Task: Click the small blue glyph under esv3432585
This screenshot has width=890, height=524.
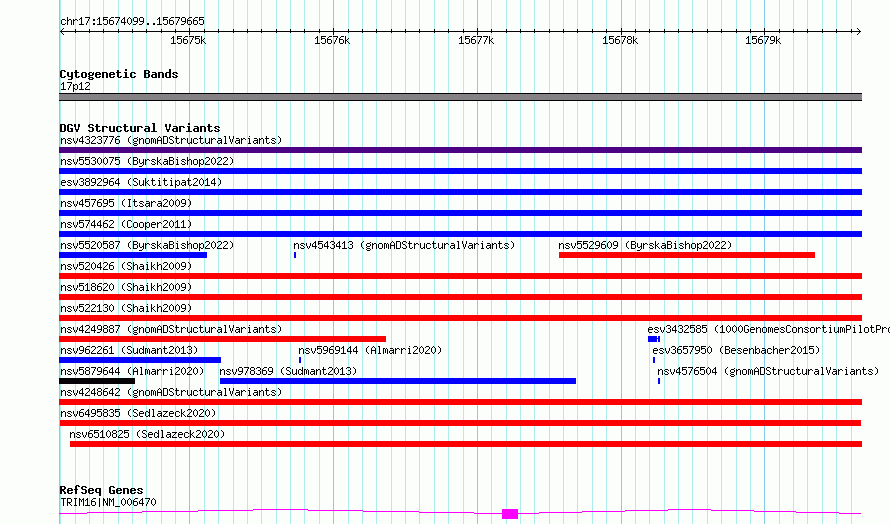Action: (654, 339)
